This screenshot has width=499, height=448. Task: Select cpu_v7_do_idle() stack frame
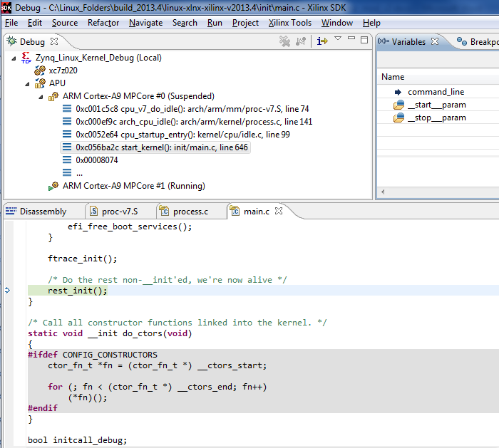click(192, 109)
